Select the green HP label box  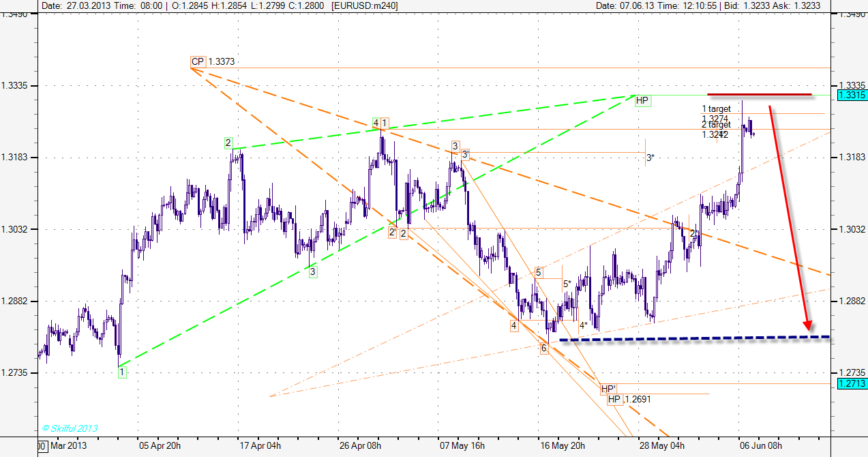click(x=642, y=101)
